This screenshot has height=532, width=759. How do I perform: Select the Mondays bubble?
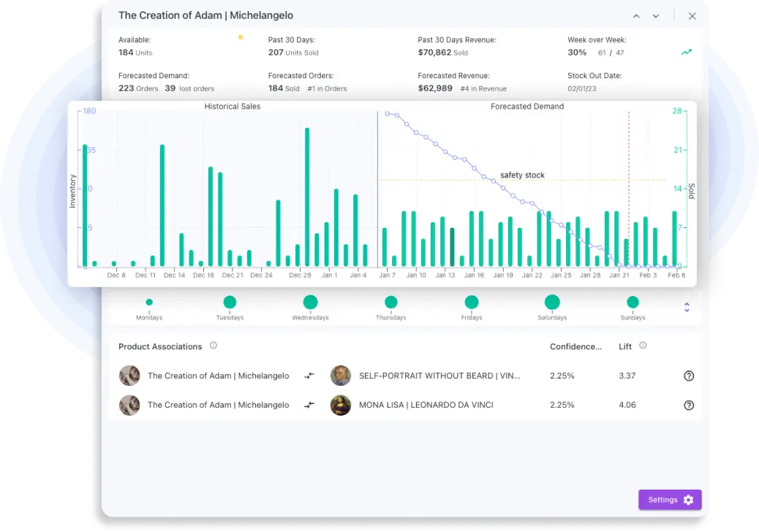[149, 303]
